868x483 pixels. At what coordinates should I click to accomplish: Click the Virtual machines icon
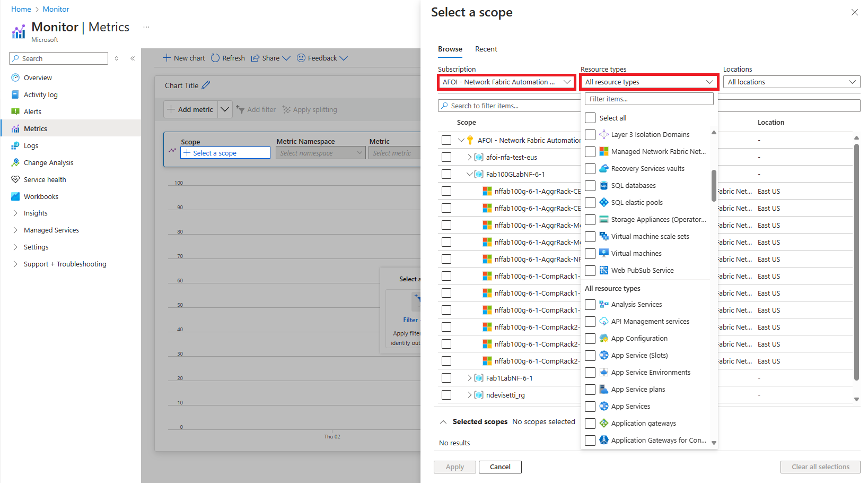604,253
